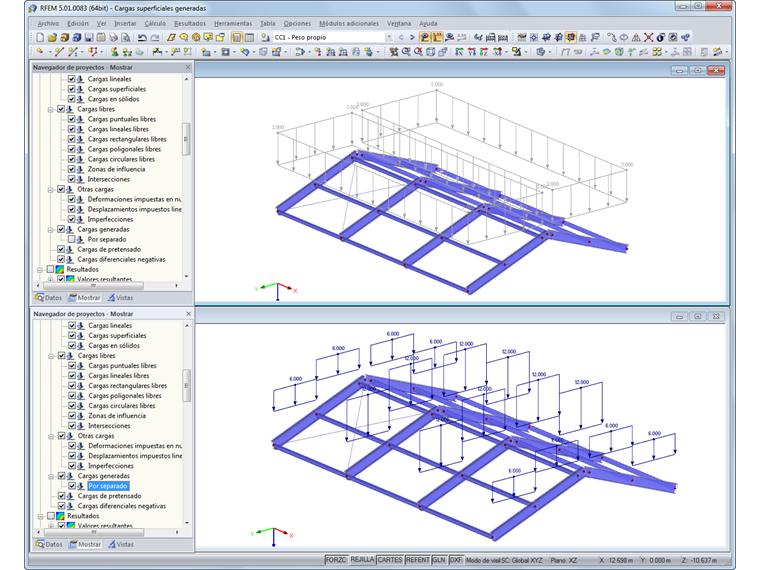The height and width of the screenshot is (570, 760).
Task: Toggle Cargas puntuales libres in upper navigator
Action: [x=71, y=119]
